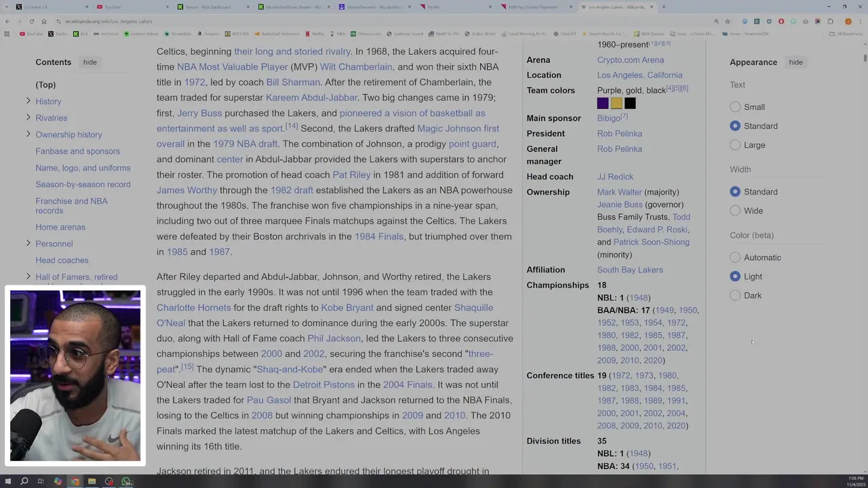Bookmark this page with the star icon
The width and height of the screenshot is (868, 488).
tap(728, 21)
